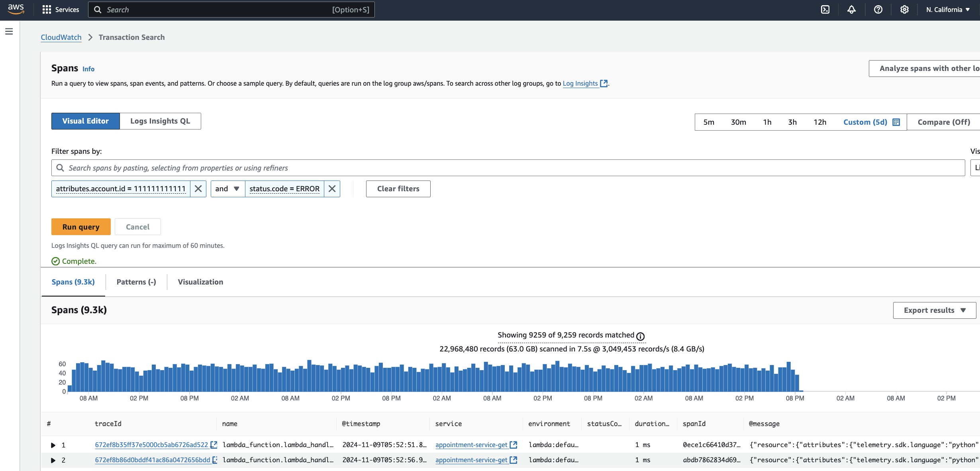The width and height of the screenshot is (980, 471).
Task: Open the settings gear icon
Action: pos(904,10)
